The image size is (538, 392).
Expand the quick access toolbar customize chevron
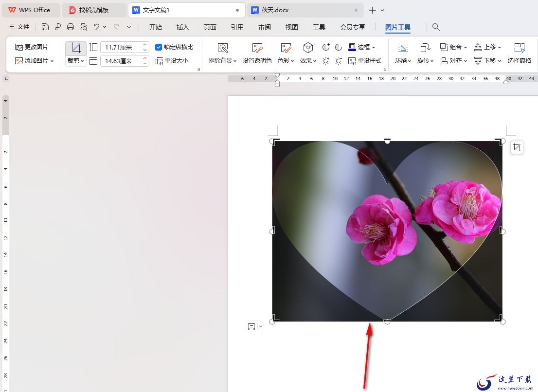[x=129, y=27]
